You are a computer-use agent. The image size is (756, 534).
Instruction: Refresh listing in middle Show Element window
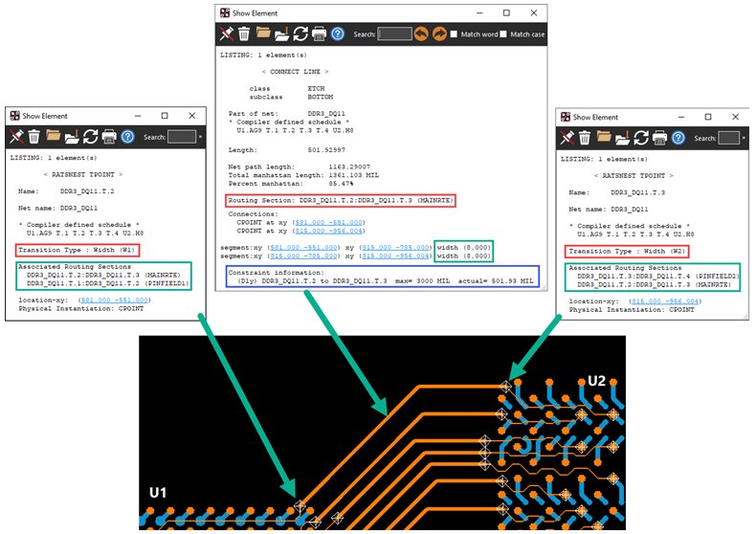[300, 33]
